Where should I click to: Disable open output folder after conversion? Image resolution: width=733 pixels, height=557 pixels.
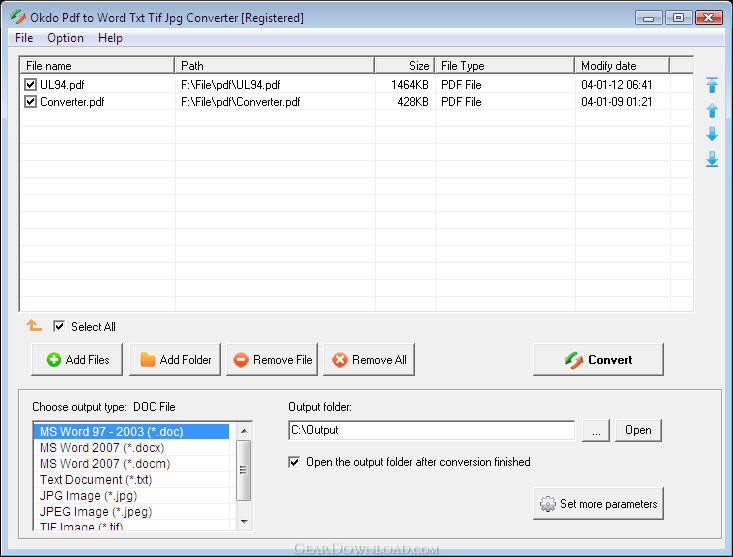(294, 462)
